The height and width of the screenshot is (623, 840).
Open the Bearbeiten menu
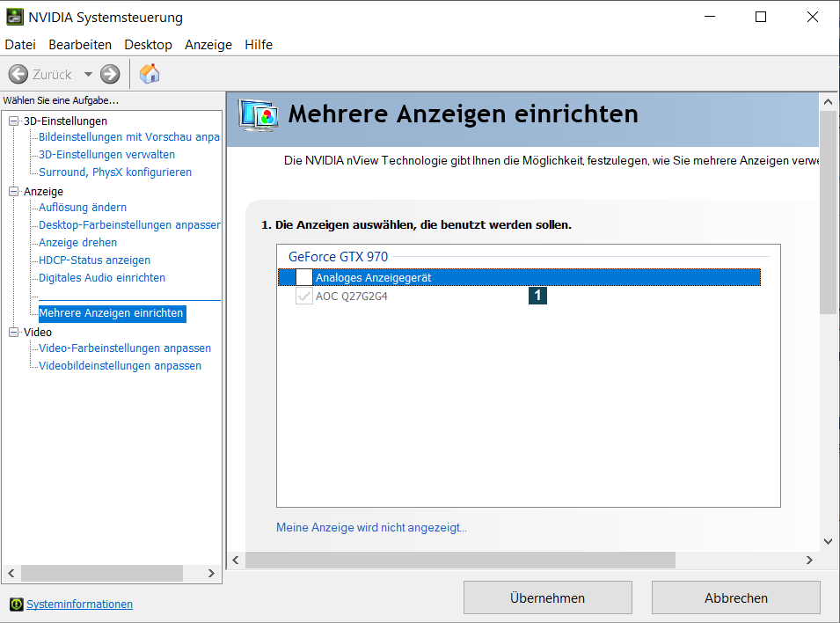click(x=80, y=45)
